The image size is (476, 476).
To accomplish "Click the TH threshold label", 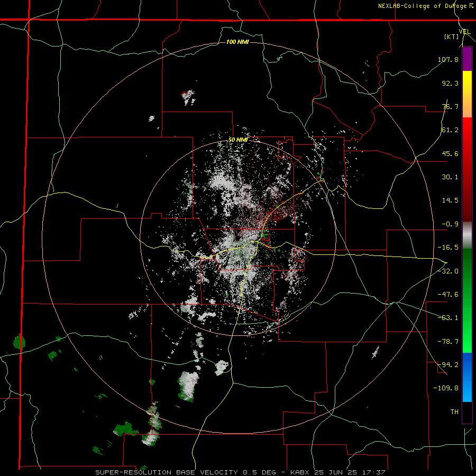I will 454,412.
